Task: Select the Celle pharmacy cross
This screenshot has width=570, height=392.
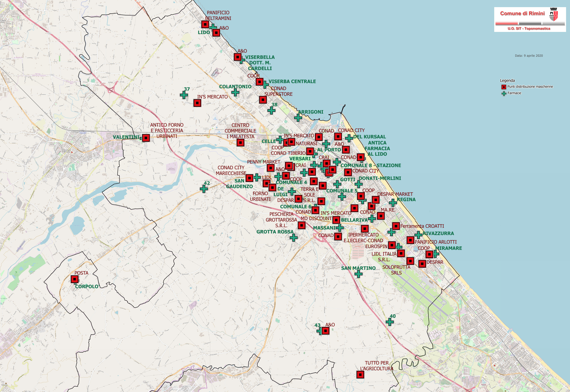Action: click(280, 140)
